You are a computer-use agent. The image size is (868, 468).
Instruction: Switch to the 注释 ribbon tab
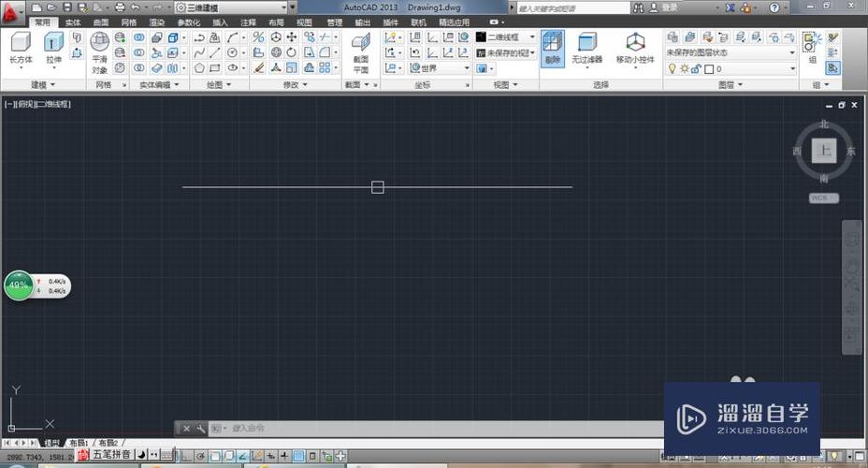pyautogui.click(x=249, y=22)
